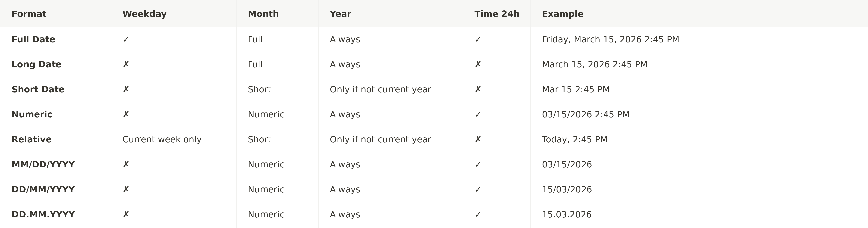868x228 pixels.
Task: Click the Weekday cross in Long Date row
Action: pyautogui.click(x=126, y=64)
